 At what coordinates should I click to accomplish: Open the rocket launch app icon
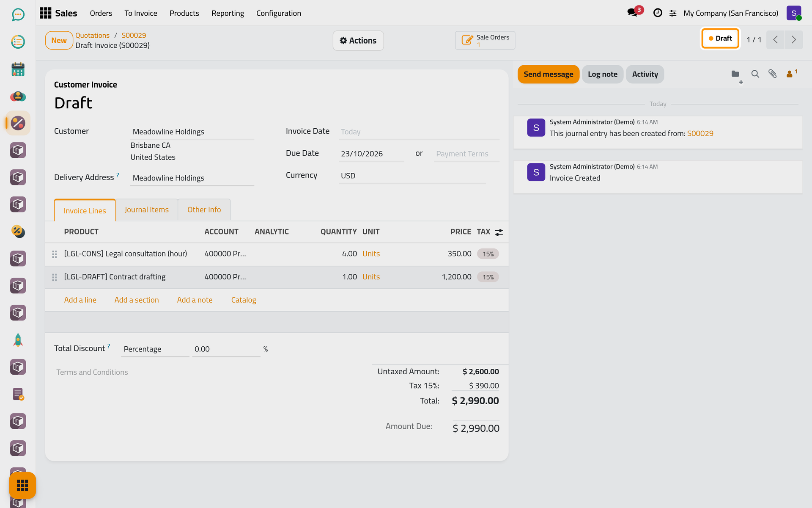click(18, 340)
